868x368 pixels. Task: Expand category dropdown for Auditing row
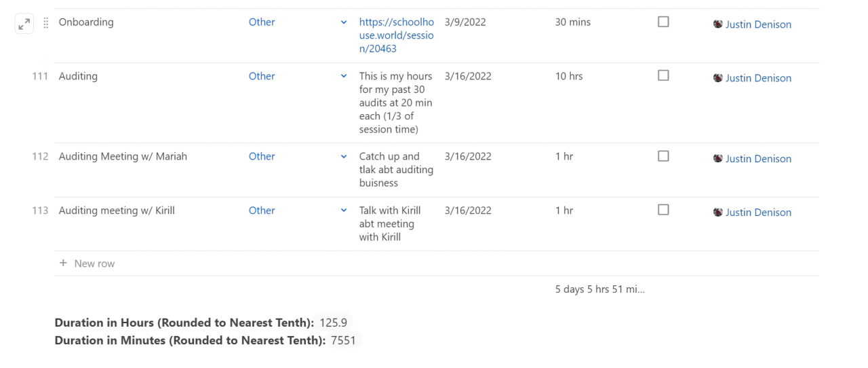click(x=344, y=77)
